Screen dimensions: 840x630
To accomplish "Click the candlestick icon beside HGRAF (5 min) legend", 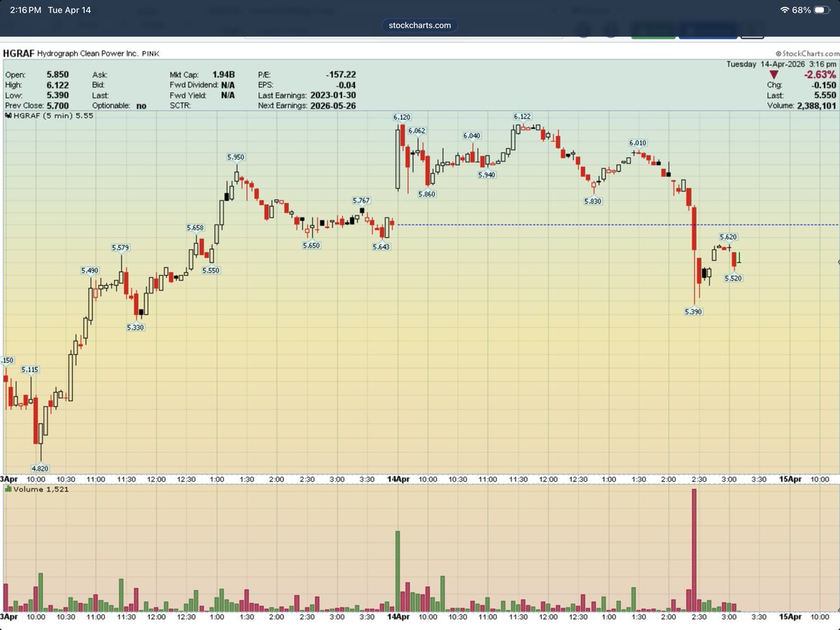I will coord(8,115).
